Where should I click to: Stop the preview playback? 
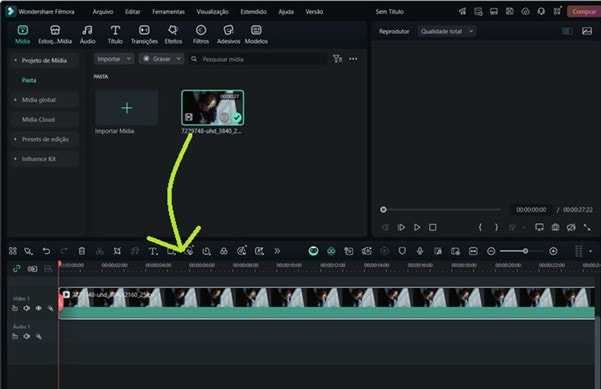pyautogui.click(x=432, y=227)
